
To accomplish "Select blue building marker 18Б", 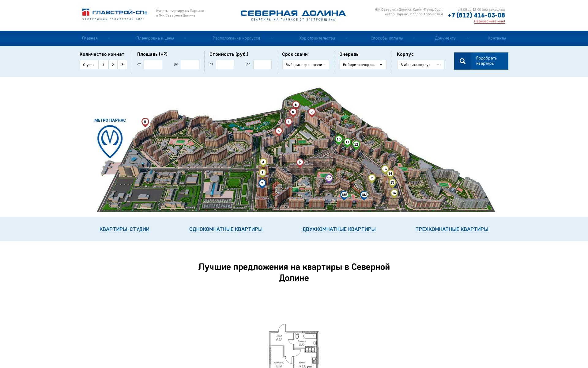I will point(344,195).
